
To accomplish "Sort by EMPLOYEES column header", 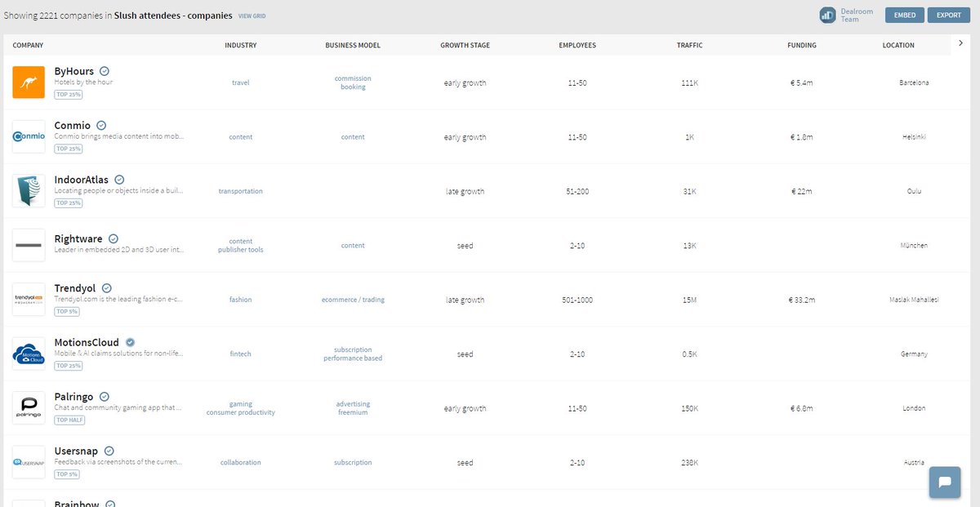I will [577, 45].
